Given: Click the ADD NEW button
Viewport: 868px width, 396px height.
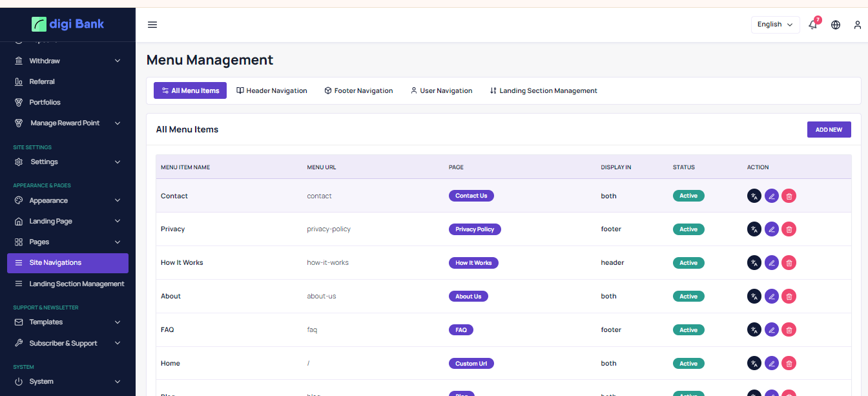Looking at the screenshot, I should click(x=829, y=130).
